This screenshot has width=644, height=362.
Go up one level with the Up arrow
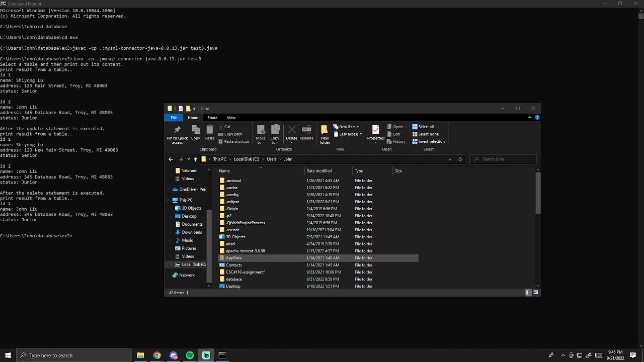pos(195,159)
